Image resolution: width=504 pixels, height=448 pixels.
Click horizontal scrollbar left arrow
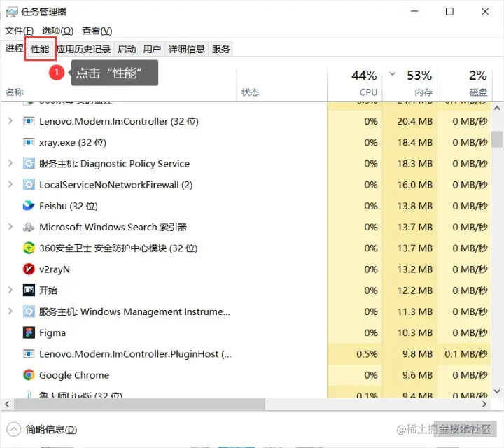7,405
